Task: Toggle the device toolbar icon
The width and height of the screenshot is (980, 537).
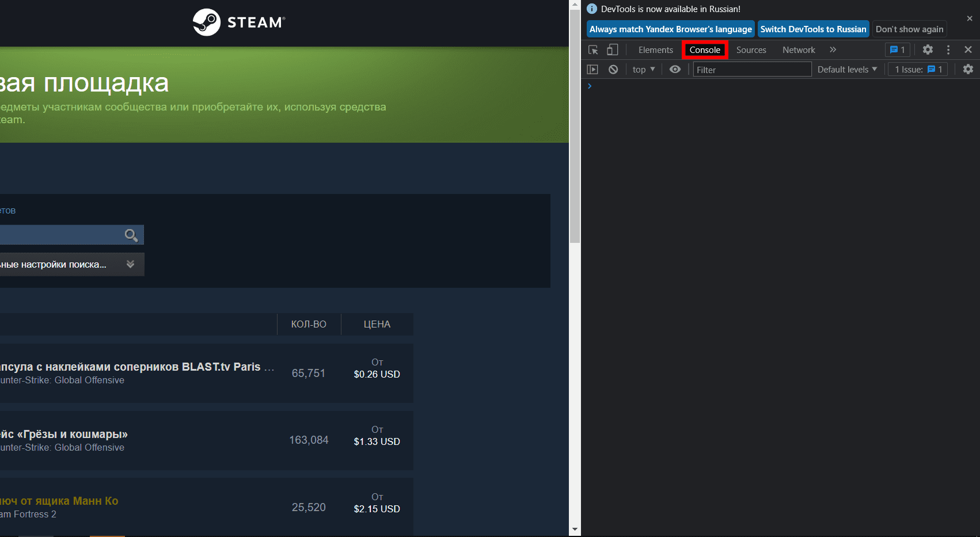Action: pos(613,50)
